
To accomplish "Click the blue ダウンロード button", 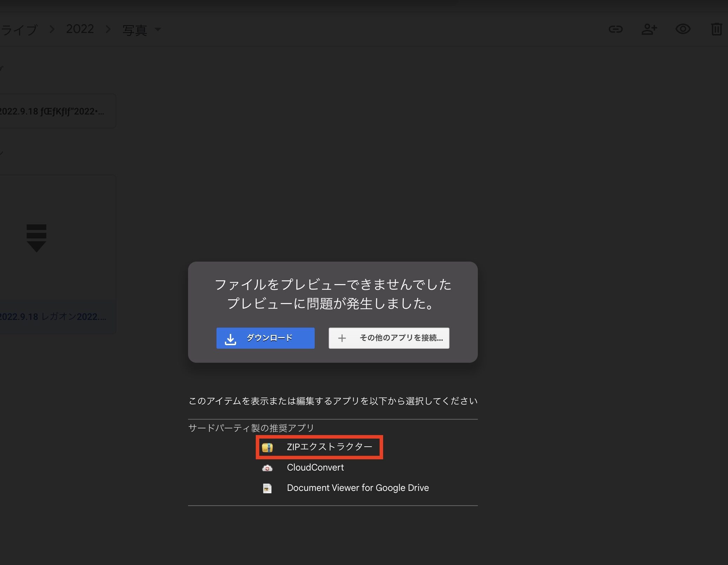I will coord(265,338).
